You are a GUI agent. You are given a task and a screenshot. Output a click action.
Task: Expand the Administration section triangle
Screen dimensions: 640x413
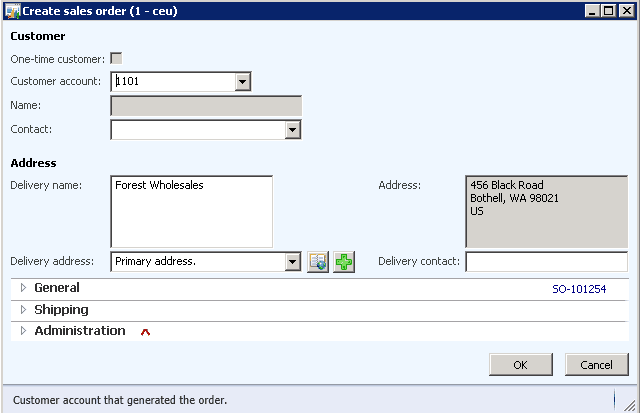click(23, 331)
